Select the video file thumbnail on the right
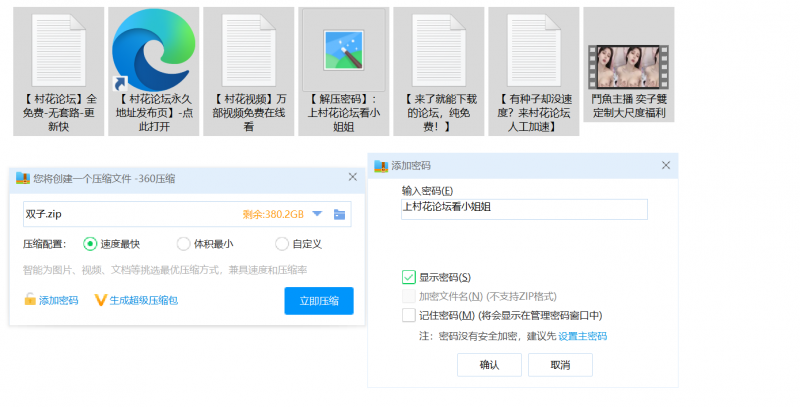 pos(628,65)
